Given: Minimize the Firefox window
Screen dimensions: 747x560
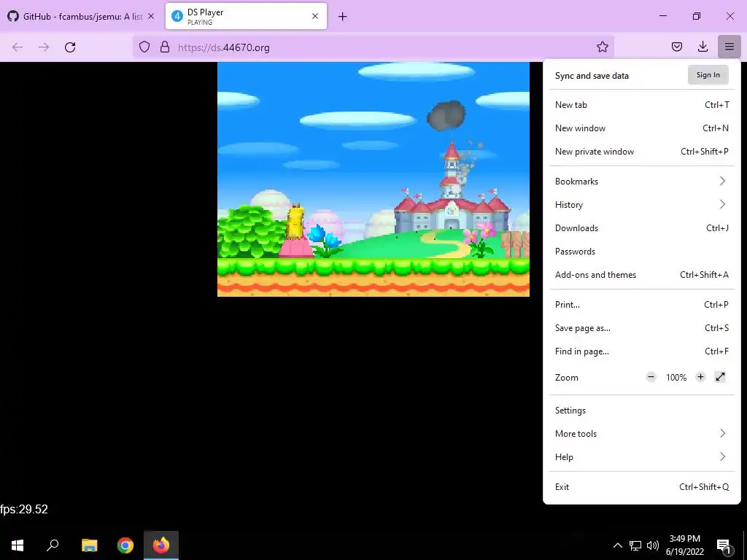Looking at the screenshot, I should [x=662, y=16].
